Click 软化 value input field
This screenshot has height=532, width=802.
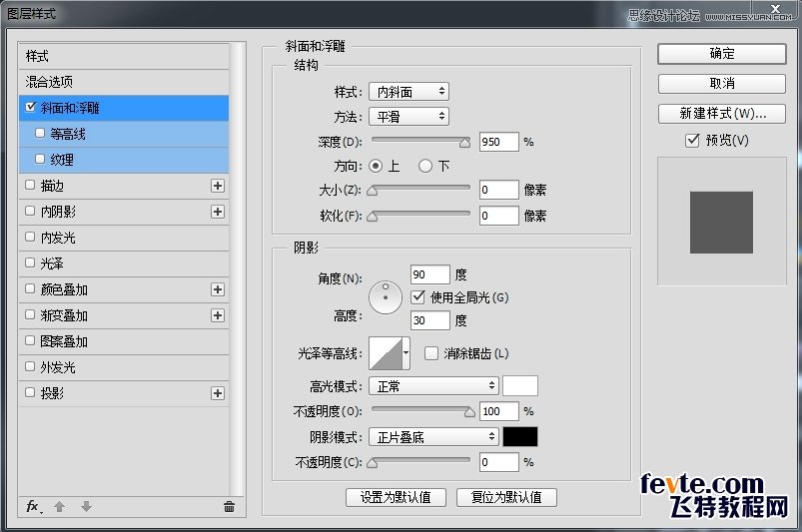pos(499,216)
